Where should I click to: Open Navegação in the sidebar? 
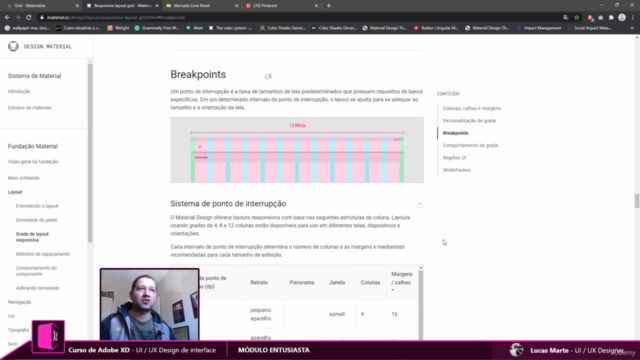point(20,302)
